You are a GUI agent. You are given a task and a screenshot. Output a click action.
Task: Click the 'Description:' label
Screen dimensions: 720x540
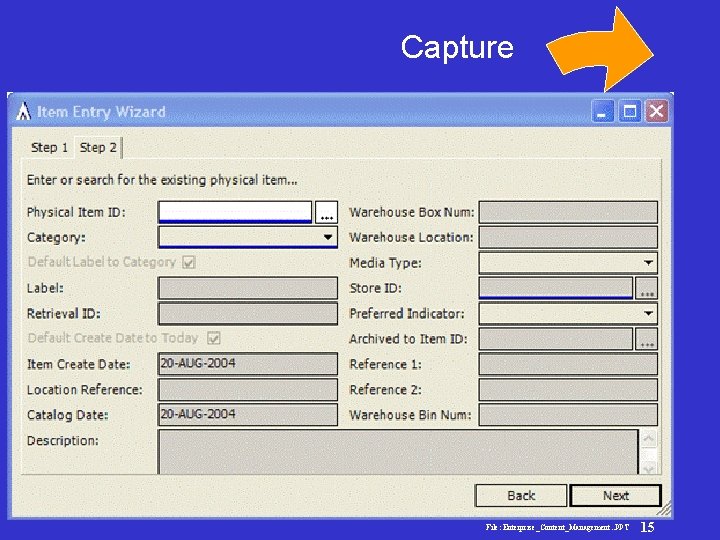(x=63, y=441)
